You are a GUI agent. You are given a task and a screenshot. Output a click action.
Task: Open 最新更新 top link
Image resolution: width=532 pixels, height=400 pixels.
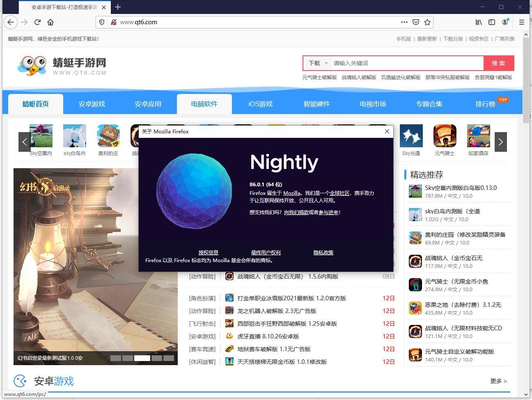tap(427, 39)
